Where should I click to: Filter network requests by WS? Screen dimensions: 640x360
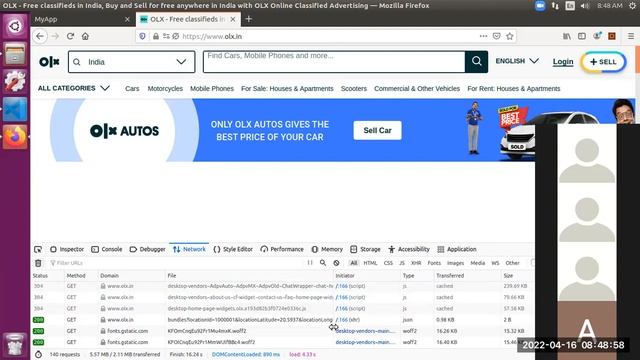point(495,263)
